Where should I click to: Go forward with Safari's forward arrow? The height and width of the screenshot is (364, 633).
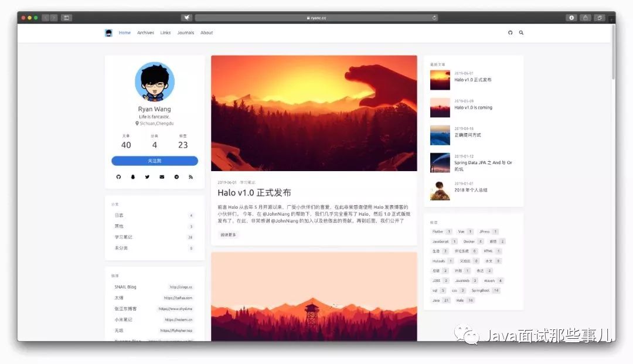point(53,18)
